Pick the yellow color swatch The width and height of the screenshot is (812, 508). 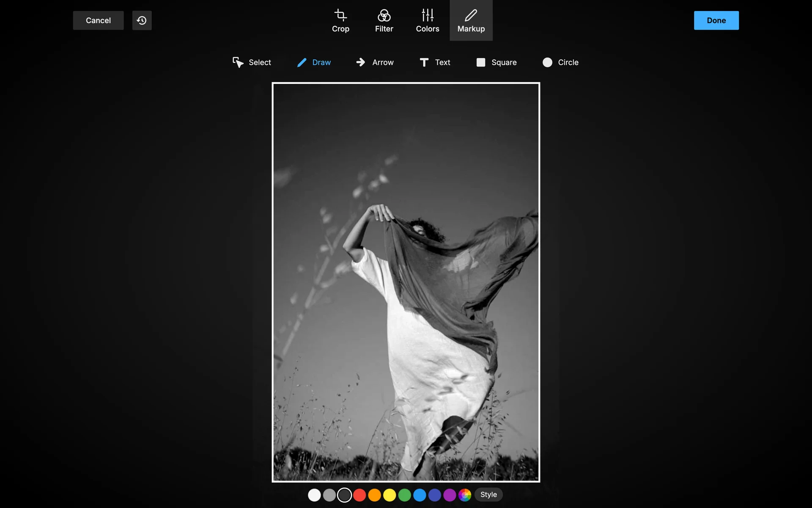click(x=390, y=495)
